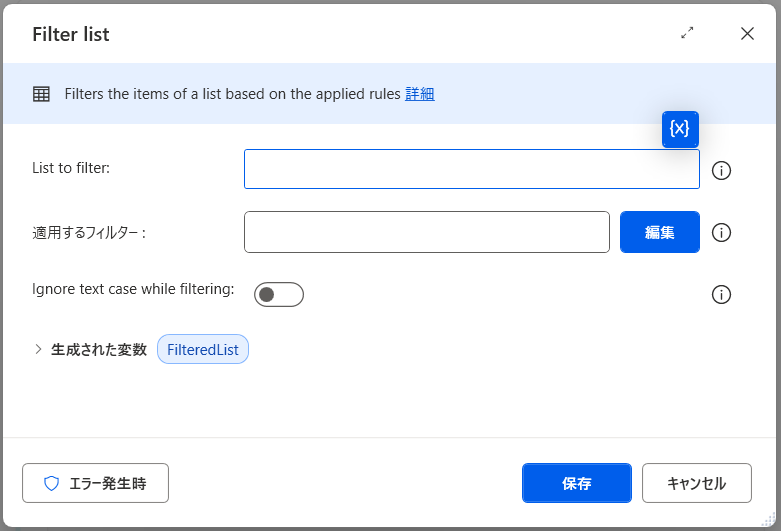Click the table icon in the description banner

[41, 94]
